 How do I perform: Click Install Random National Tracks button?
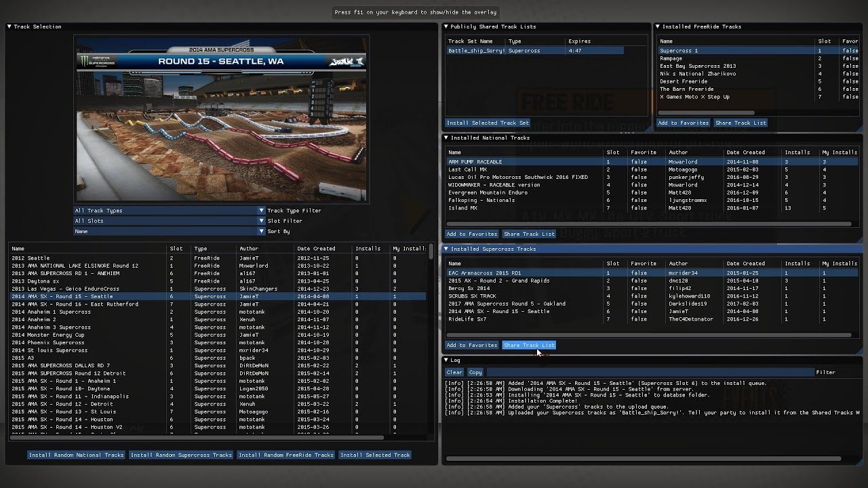[76, 455]
